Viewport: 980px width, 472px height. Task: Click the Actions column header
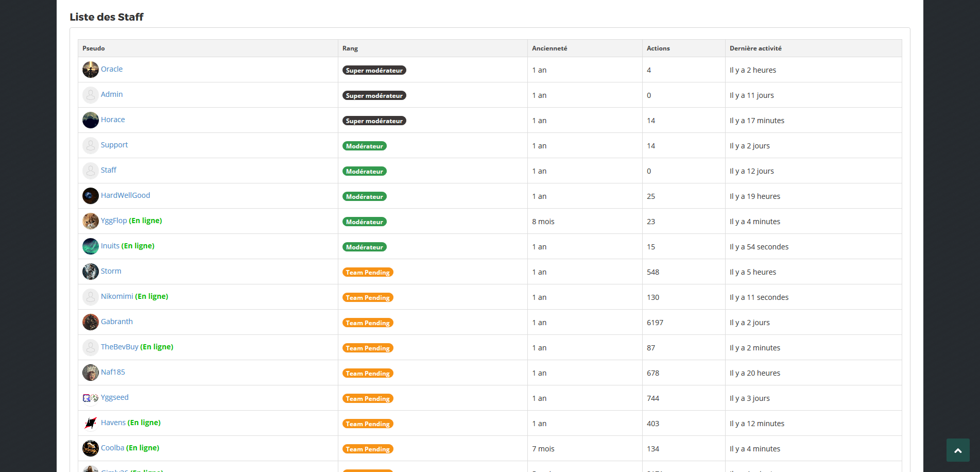[658, 48]
